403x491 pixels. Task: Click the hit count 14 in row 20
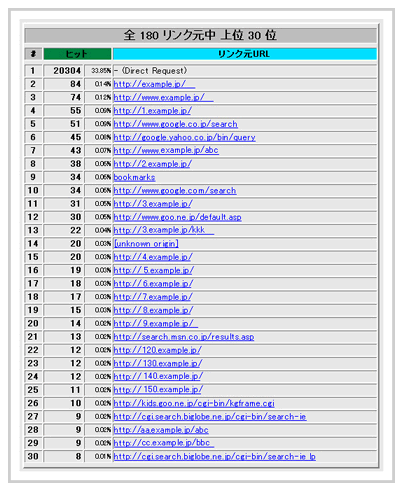75,324
